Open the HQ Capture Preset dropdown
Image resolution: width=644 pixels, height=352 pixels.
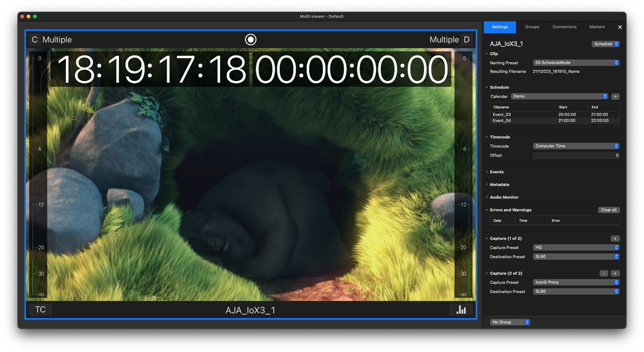(576, 247)
